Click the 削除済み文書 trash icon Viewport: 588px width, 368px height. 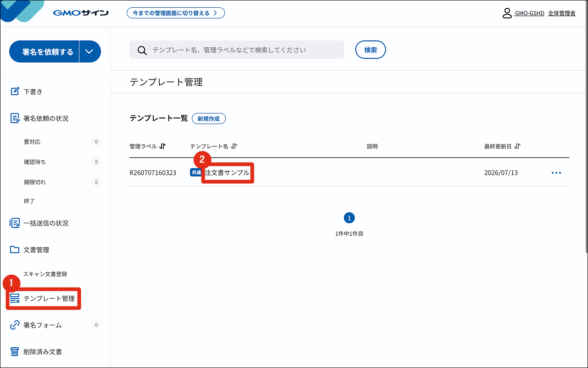tap(15, 352)
